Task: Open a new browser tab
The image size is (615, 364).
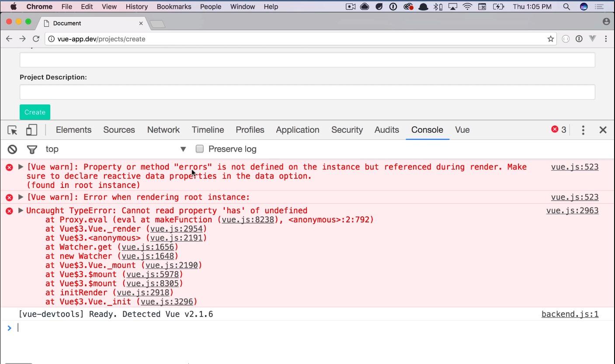Action: [157, 24]
